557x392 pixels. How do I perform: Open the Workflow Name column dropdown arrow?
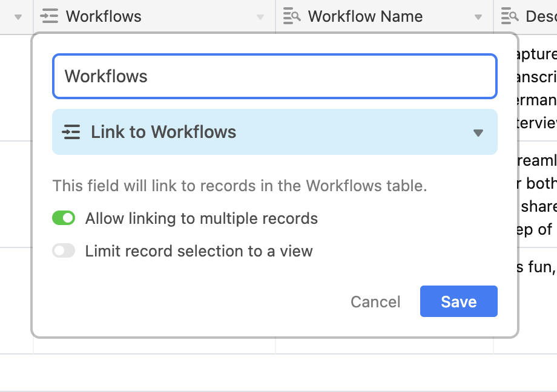478,17
